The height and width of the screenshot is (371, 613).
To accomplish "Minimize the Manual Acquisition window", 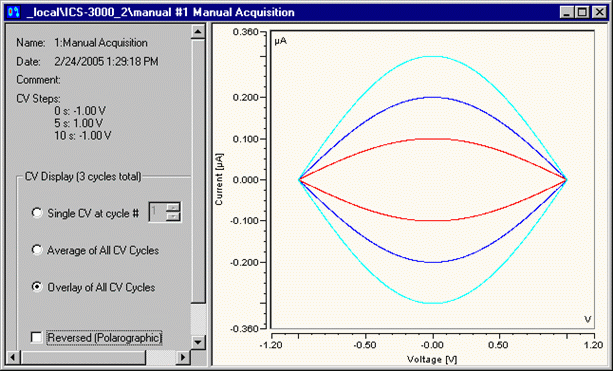I will tap(567, 12).
